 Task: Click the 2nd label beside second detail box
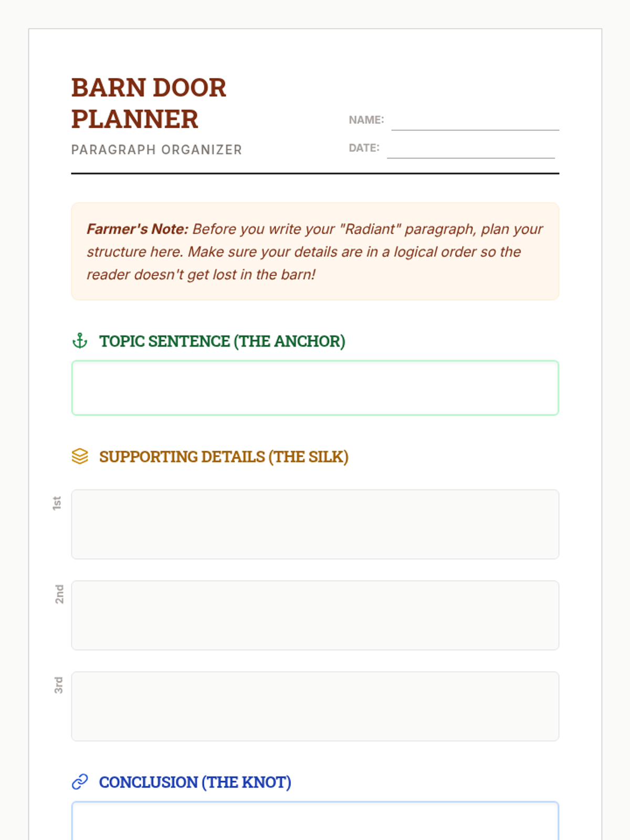click(x=59, y=594)
